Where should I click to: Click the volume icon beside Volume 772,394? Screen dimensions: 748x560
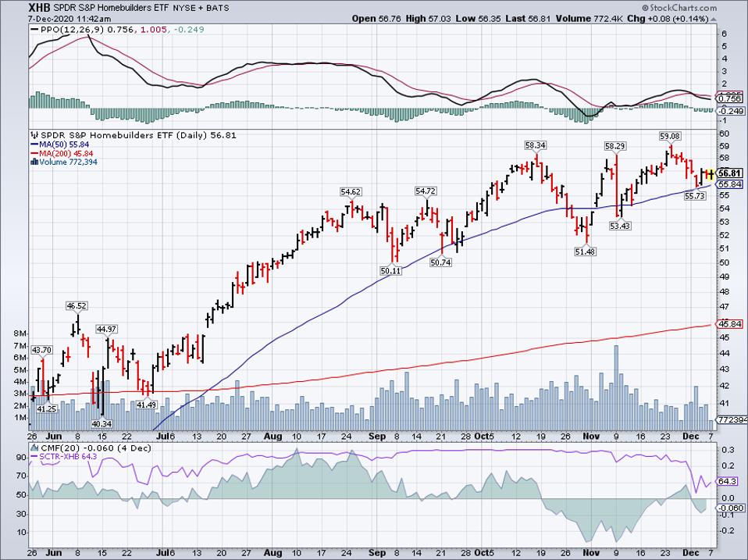(34, 162)
